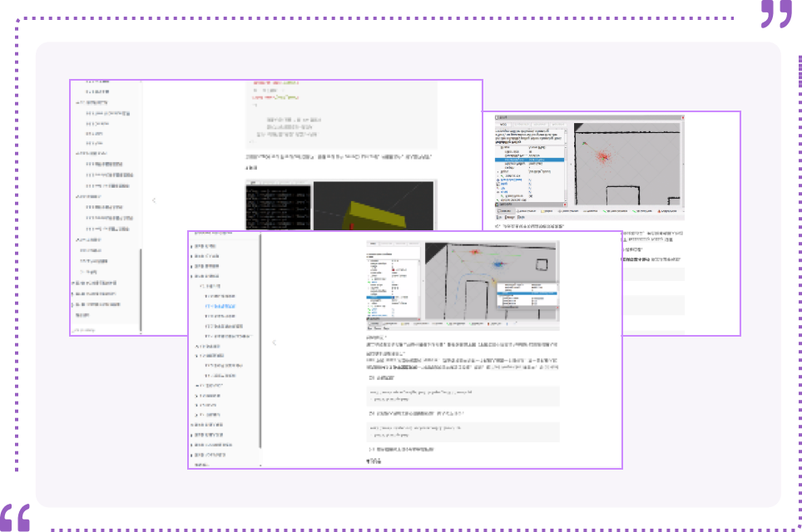This screenshot has width=802, height=532.
Task: Click left chevron arrow in the back-left document
Action: point(153,200)
